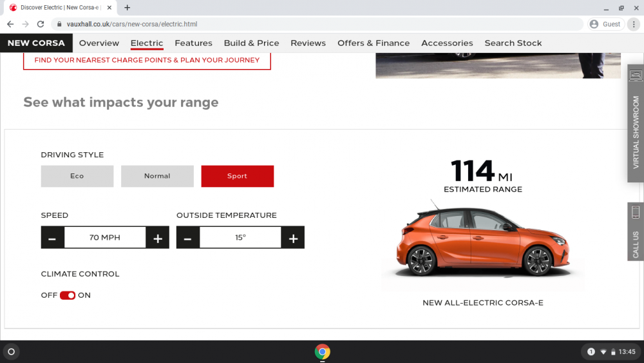
Task: Open the 13:45 clock status area
Action: 627,352
